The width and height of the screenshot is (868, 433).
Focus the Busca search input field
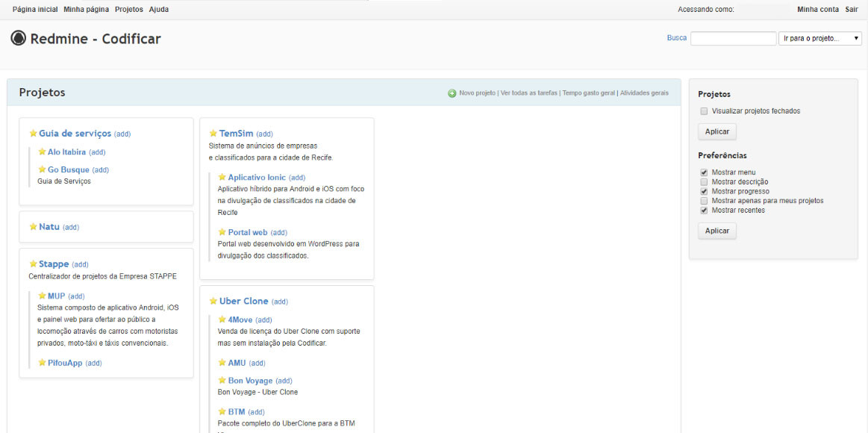click(734, 39)
